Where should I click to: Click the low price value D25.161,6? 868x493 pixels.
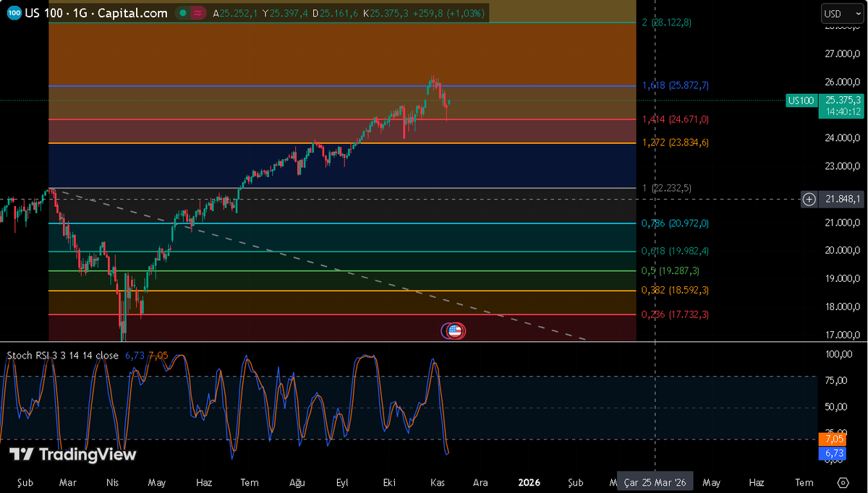point(335,13)
